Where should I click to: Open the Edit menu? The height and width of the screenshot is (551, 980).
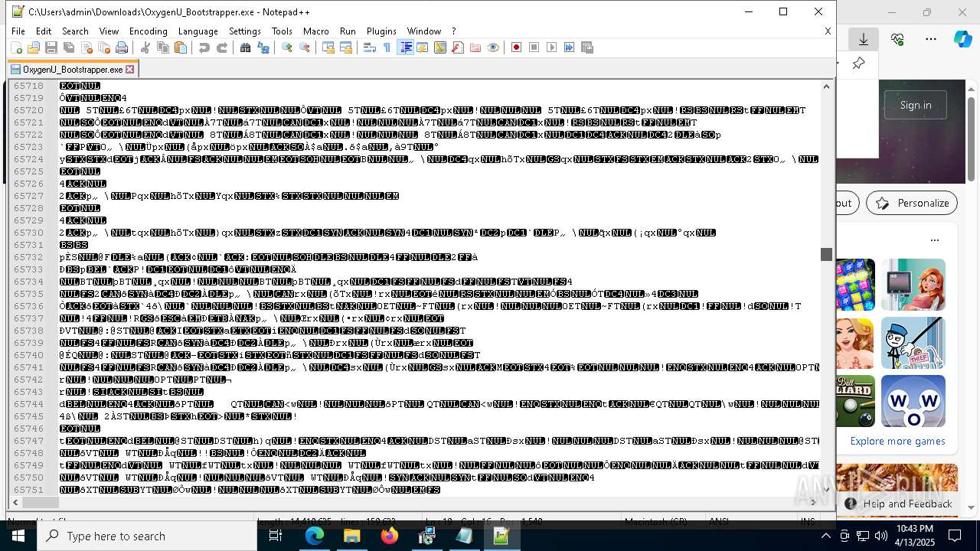click(44, 31)
